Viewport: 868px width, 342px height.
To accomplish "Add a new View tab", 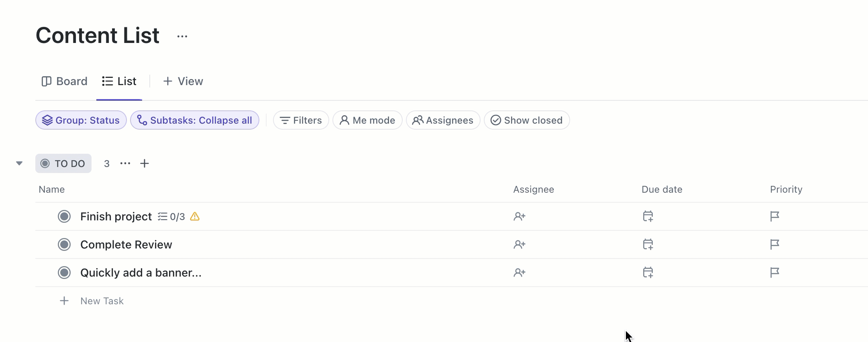I will (x=183, y=81).
